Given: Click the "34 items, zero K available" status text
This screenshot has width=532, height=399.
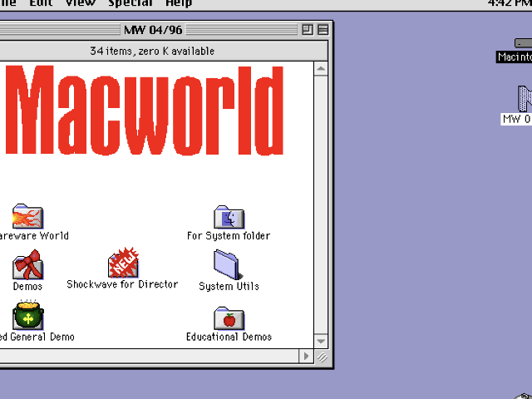Looking at the screenshot, I should (x=152, y=51).
